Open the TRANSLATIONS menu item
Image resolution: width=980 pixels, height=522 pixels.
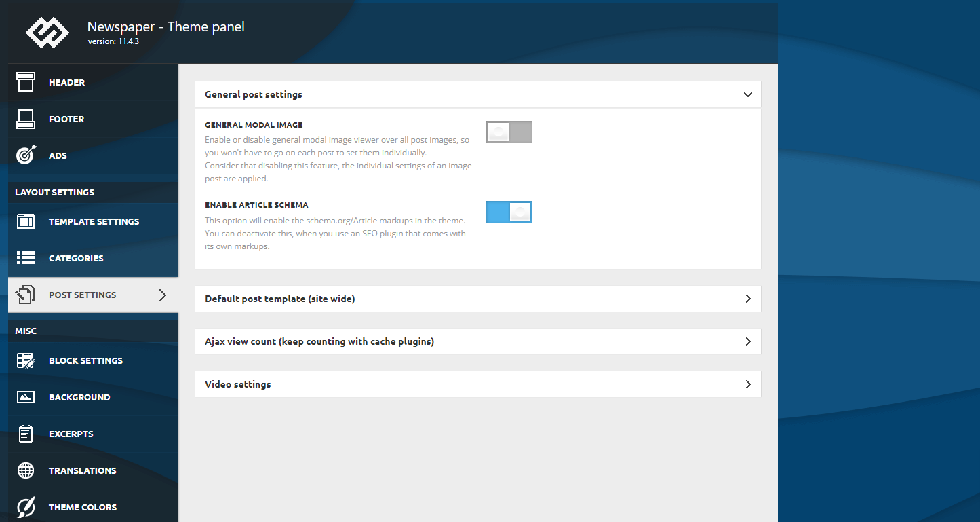click(93, 470)
